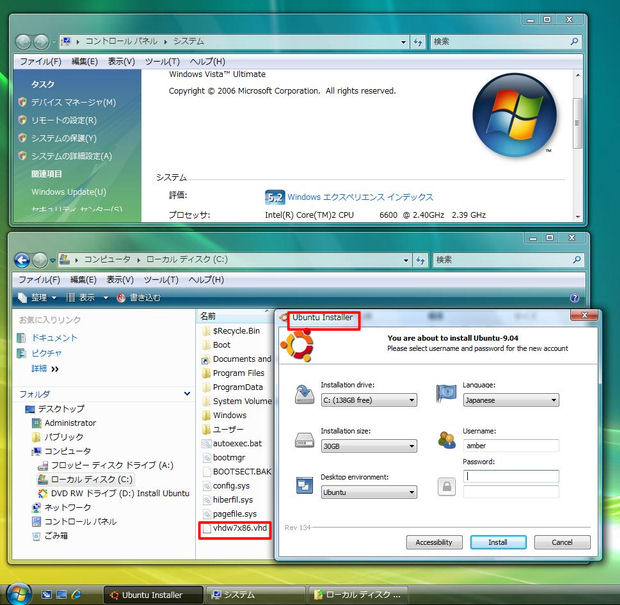
Task: Click first Password input field
Action: (x=511, y=476)
